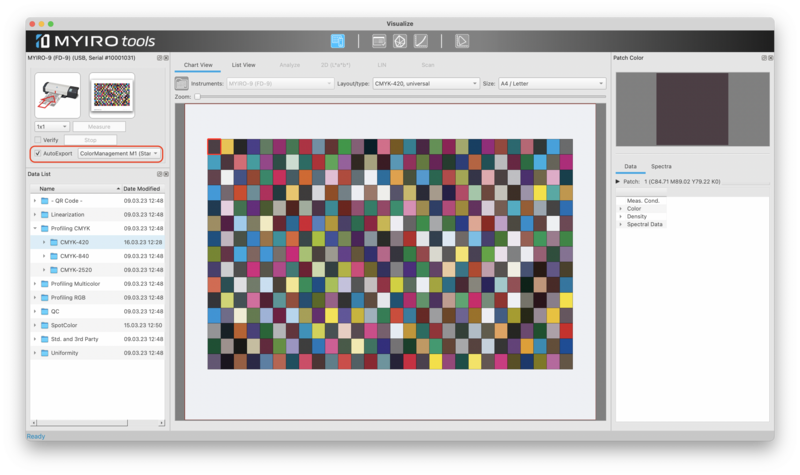Switch to the 2D (L*a*b*) tab
Screen dimensions: 800x475
coord(335,65)
